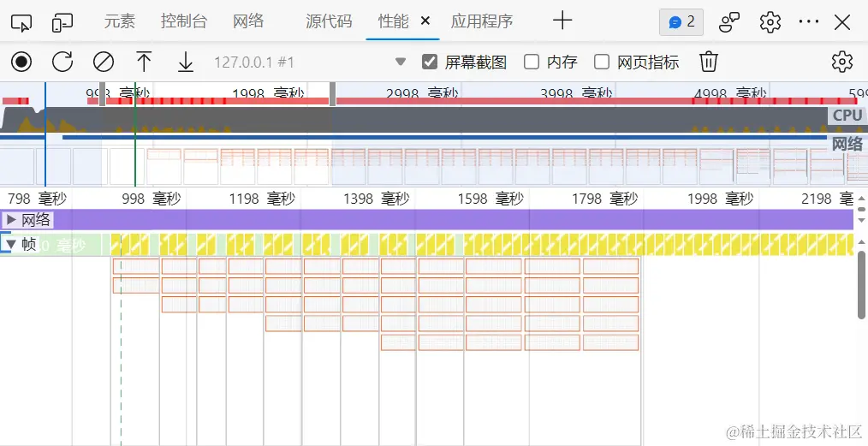Click the CPU overview label

[x=847, y=115]
